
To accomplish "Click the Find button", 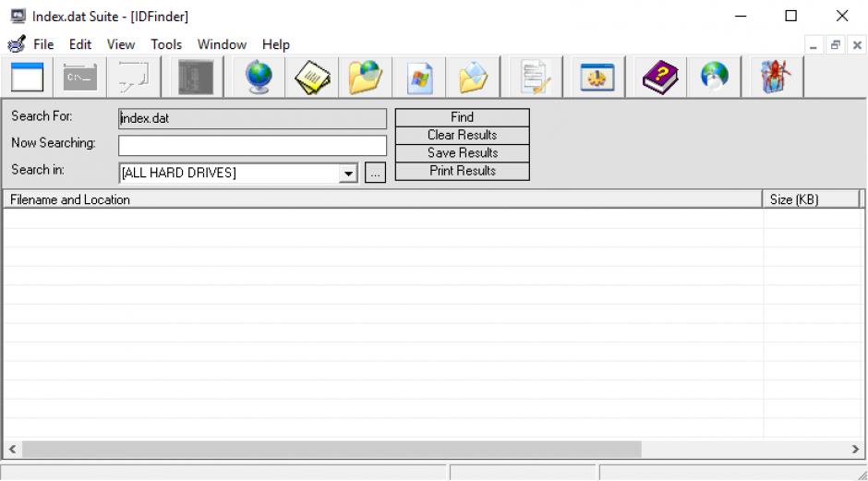I will tap(463, 117).
